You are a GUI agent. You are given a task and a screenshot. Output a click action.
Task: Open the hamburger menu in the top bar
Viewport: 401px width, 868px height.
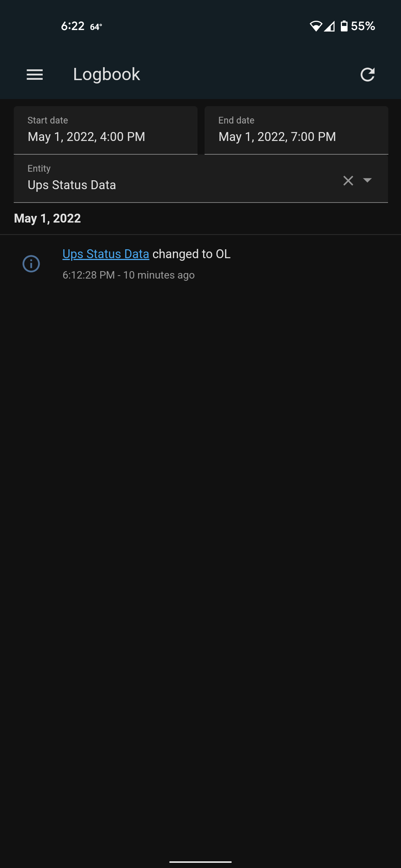point(35,75)
